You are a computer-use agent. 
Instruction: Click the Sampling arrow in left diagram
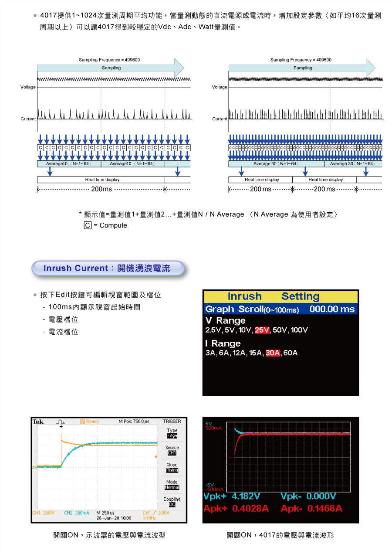[111, 68]
